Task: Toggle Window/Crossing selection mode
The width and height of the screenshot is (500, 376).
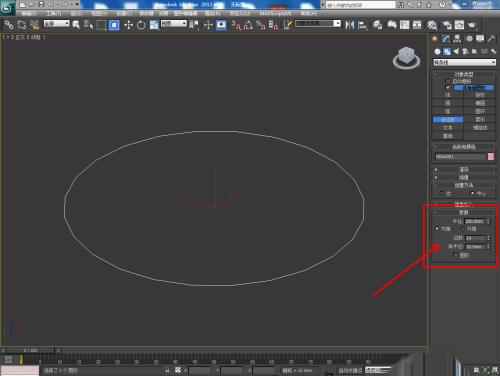Action: tap(114, 25)
